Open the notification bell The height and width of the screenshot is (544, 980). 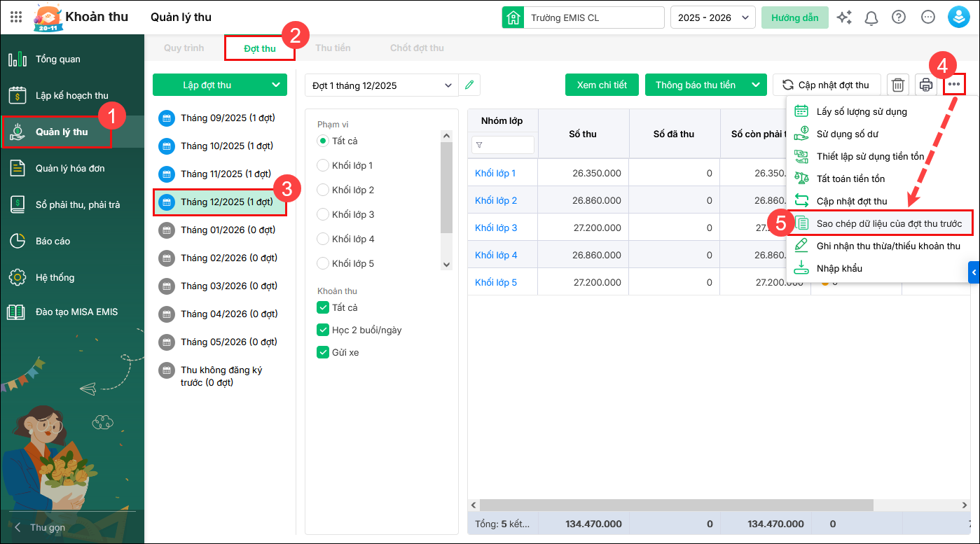pos(871,18)
